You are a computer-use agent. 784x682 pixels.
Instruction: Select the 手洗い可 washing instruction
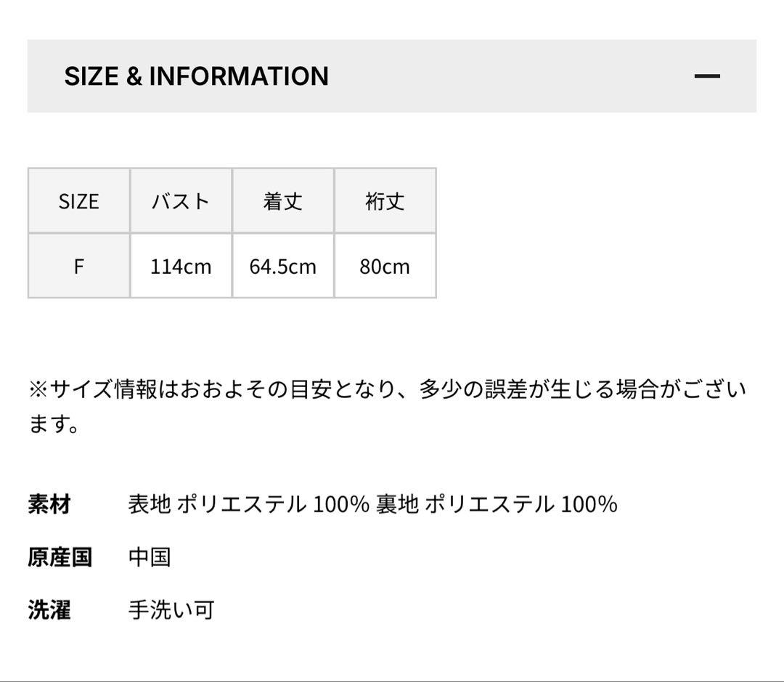171,612
